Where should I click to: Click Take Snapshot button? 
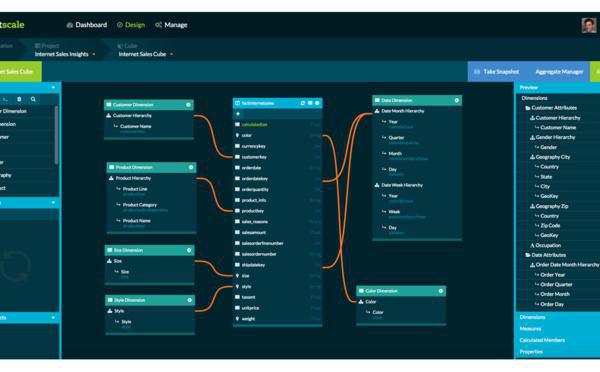[496, 72]
